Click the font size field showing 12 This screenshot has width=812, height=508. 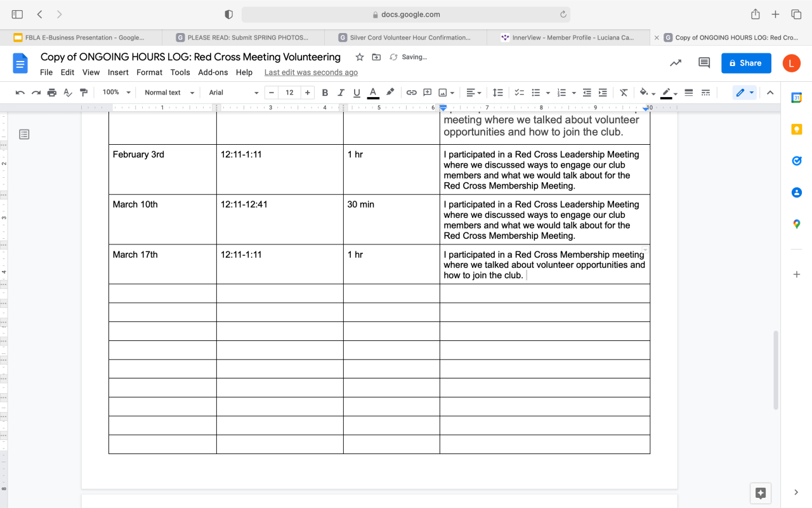[289, 93]
